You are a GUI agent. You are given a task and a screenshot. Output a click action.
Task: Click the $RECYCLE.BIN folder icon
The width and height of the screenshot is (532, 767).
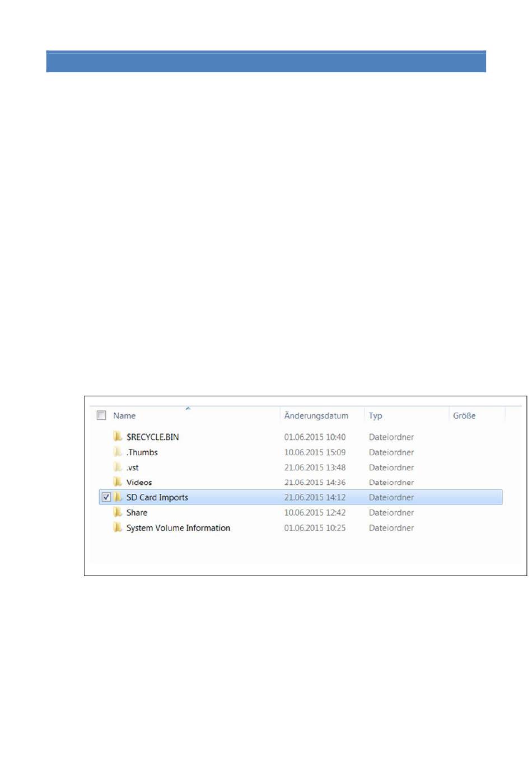point(118,436)
